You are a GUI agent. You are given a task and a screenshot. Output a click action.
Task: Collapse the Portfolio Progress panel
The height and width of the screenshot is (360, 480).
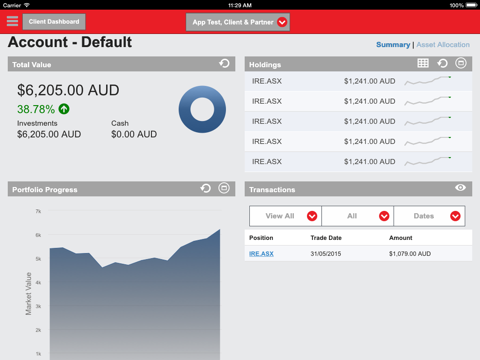224,188
